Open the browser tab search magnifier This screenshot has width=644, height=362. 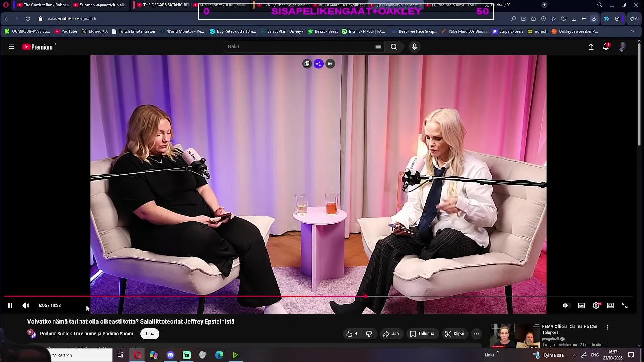point(600,5)
